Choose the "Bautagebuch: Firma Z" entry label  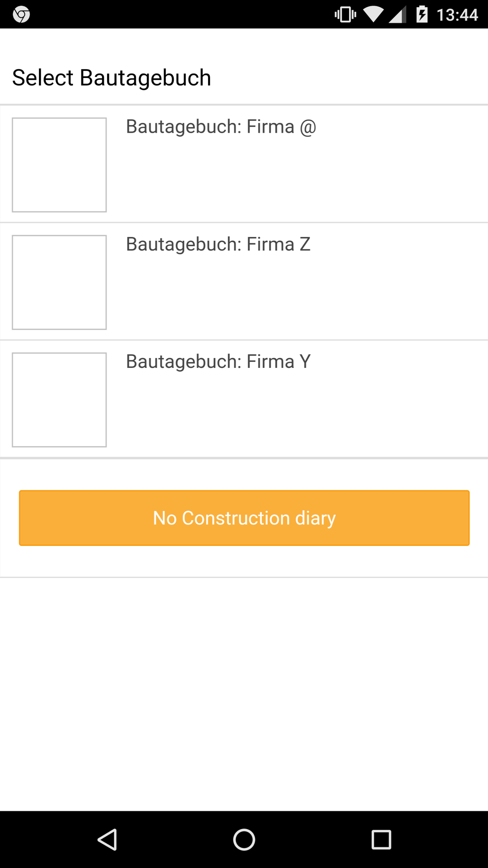coord(218,244)
